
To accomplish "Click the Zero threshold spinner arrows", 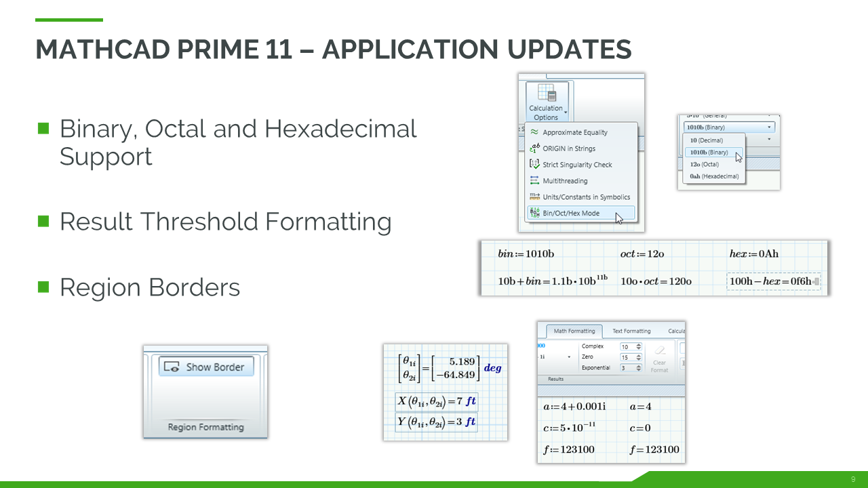I will (x=639, y=357).
